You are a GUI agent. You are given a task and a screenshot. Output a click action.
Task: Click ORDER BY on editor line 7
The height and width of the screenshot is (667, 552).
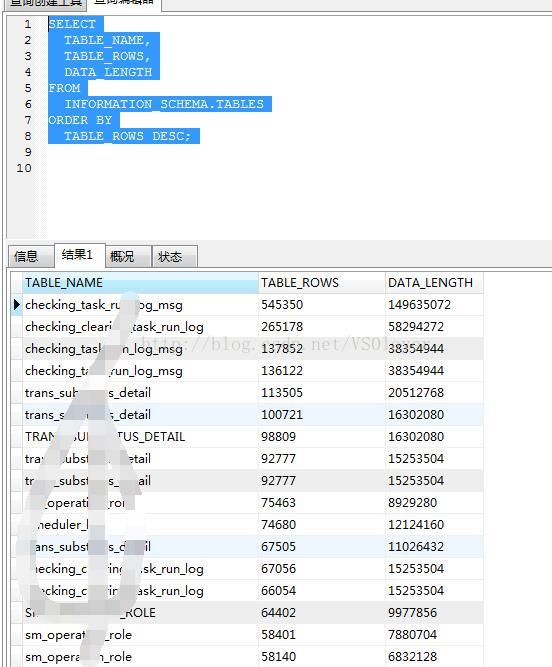click(x=80, y=120)
